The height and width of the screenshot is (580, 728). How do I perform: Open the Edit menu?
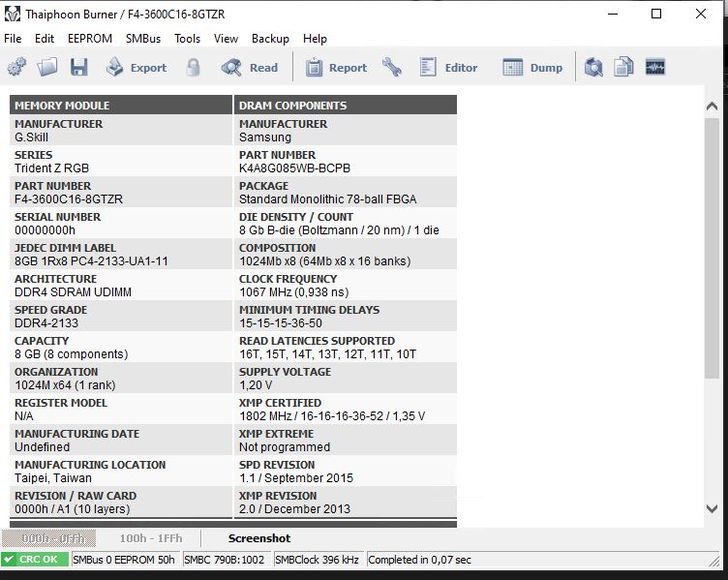(x=45, y=39)
